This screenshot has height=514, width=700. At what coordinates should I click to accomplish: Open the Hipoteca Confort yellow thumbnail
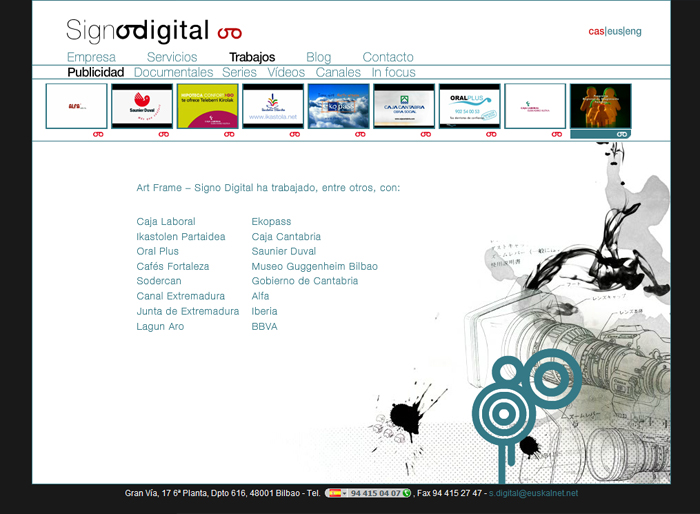click(x=208, y=106)
